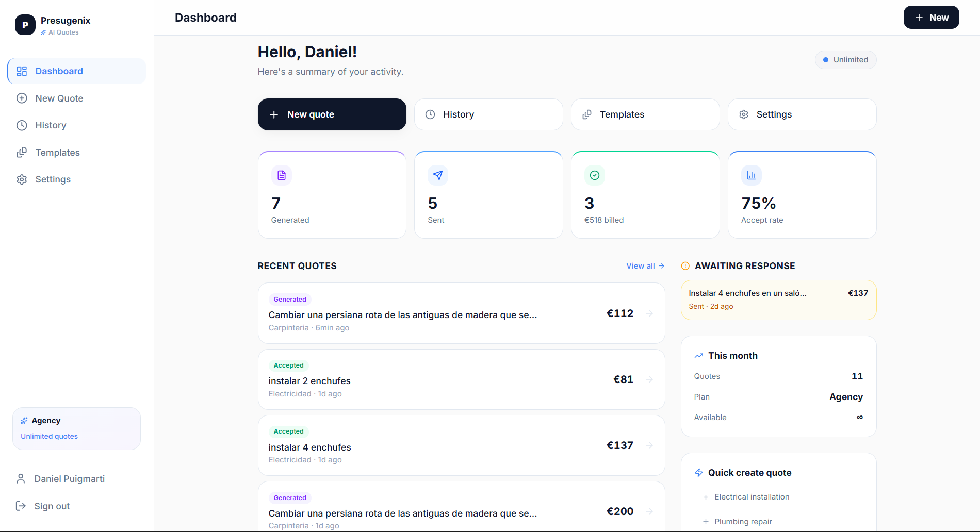This screenshot has height=532, width=980.
Task: Click the Unlimited plan badge
Action: (846, 60)
